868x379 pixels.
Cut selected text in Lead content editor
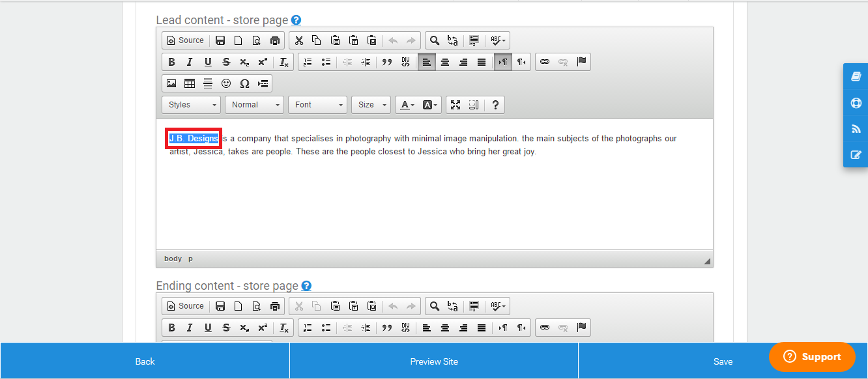tap(299, 40)
